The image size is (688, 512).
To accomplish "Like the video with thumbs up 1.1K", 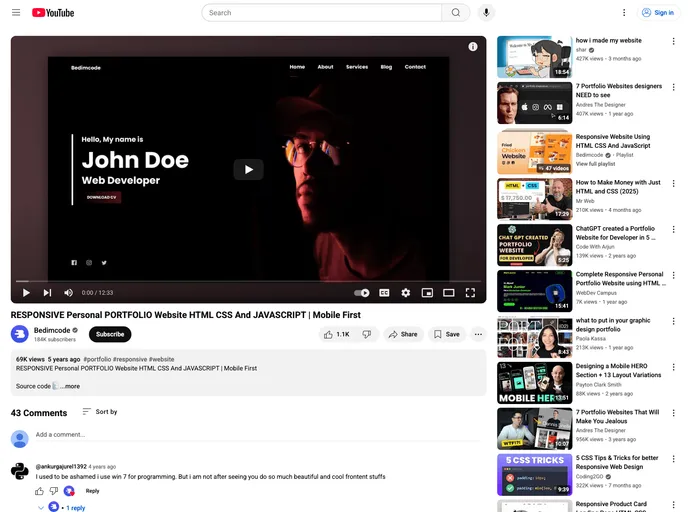I will [x=337, y=334].
